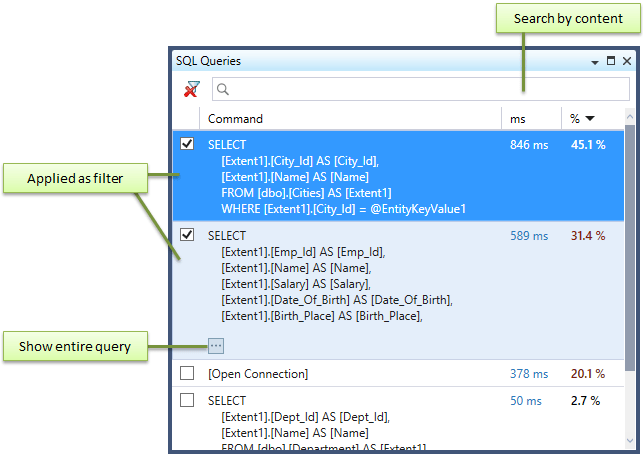
Task: Select the 45.1 % value
Action: pos(588,145)
